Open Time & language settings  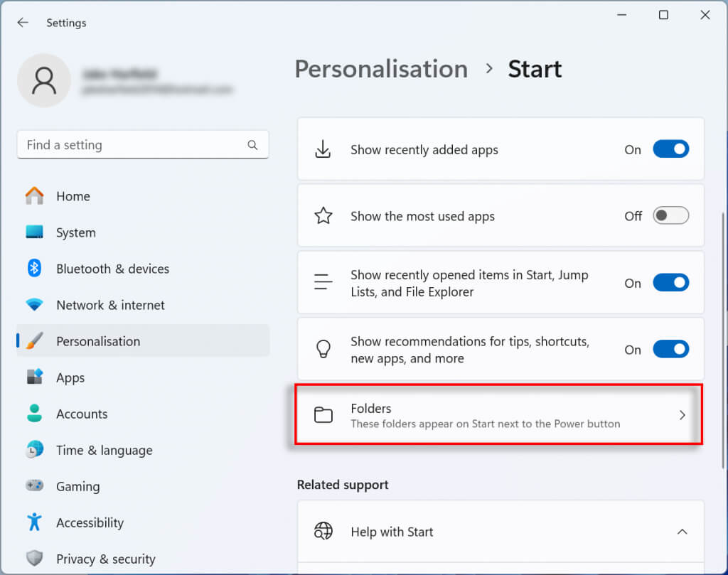click(x=104, y=450)
